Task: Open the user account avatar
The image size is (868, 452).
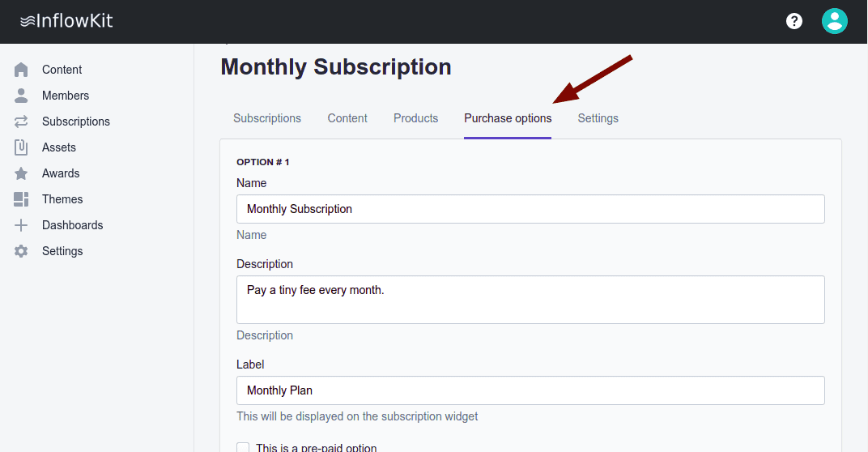Action: click(835, 21)
